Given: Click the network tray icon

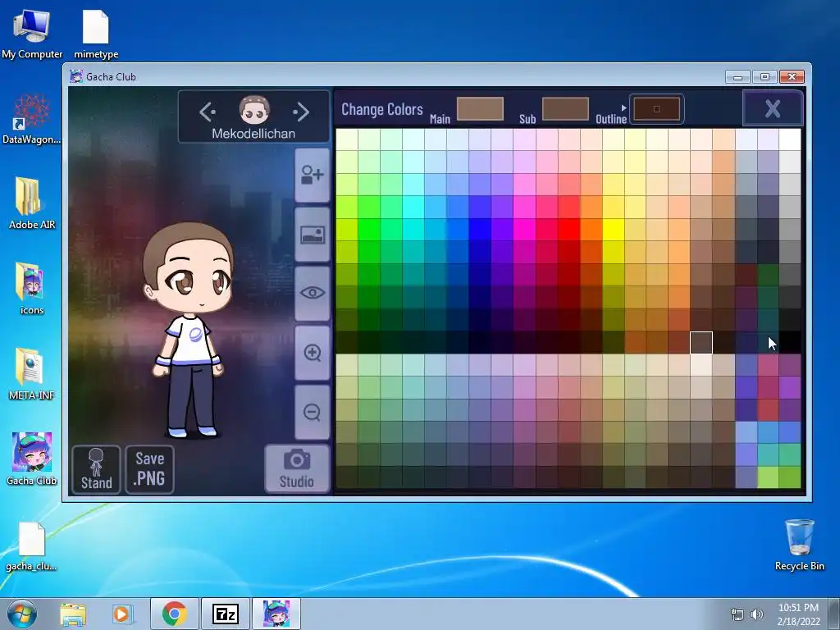Looking at the screenshot, I should click(737, 614).
